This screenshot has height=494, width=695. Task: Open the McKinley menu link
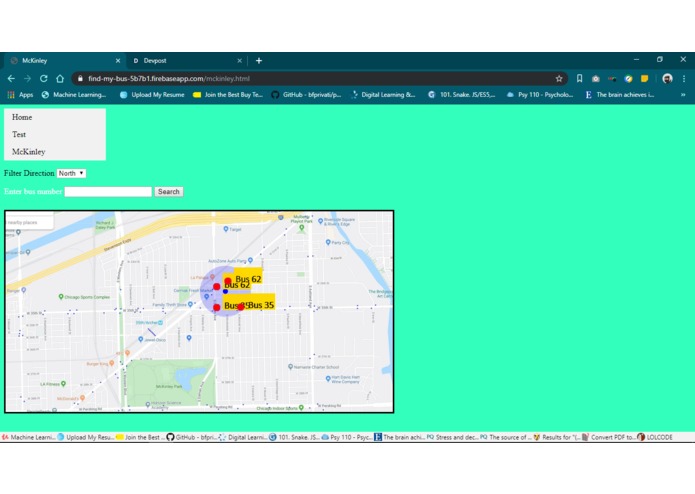(29, 152)
